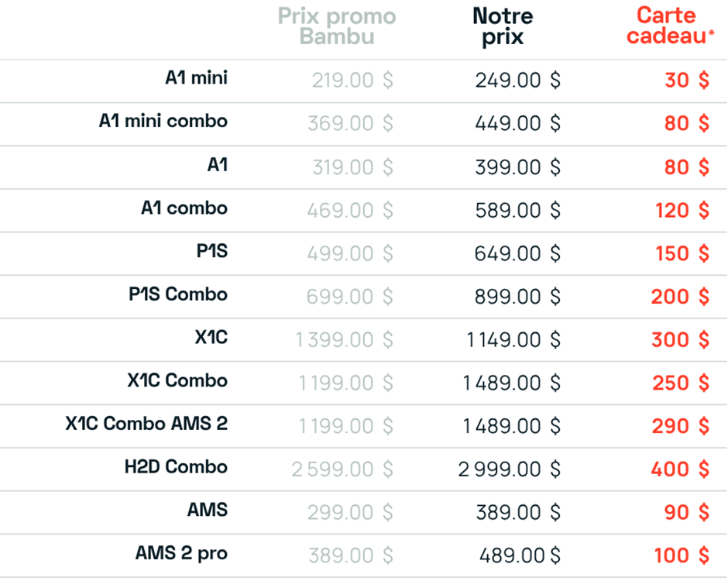This screenshot has width=728, height=581.
Task: Select the 400 $ gift card value
Action: tap(680, 469)
